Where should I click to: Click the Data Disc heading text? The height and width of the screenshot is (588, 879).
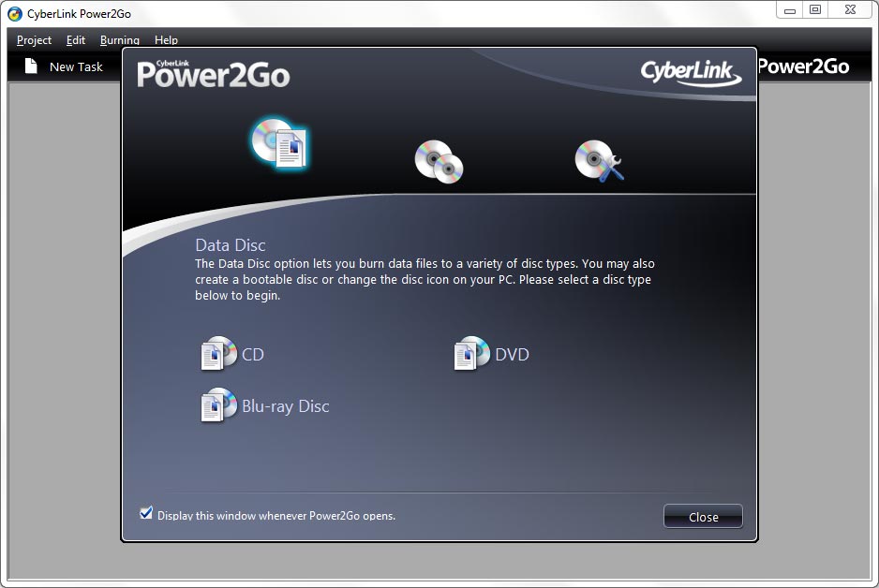(x=231, y=245)
